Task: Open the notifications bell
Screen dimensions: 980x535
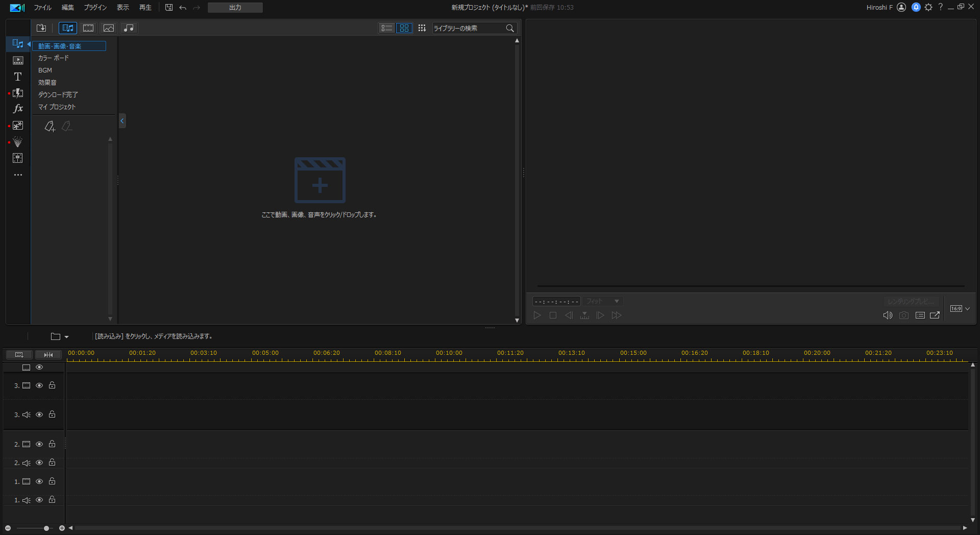Action: click(916, 7)
